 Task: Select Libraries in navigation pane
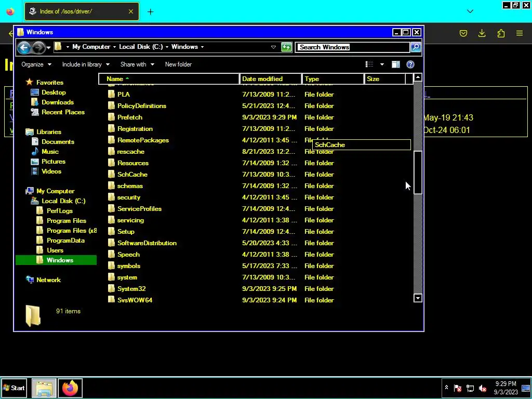coord(48,132)
